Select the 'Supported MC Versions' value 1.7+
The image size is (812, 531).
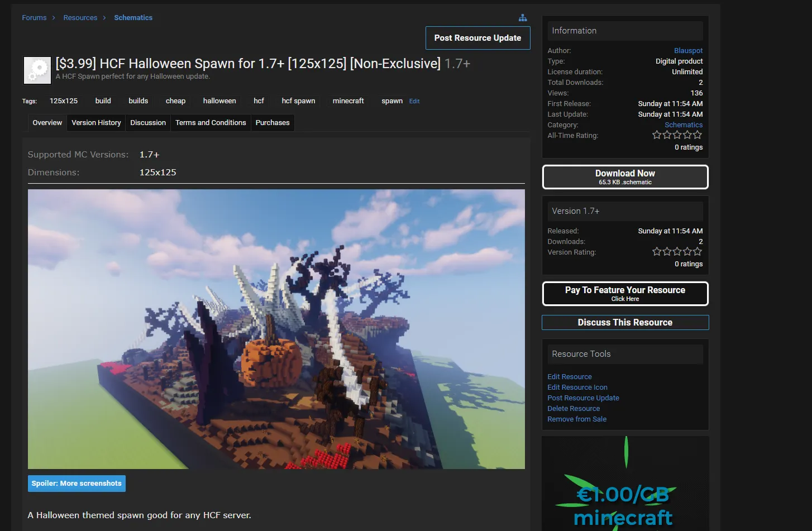point(150,155)
